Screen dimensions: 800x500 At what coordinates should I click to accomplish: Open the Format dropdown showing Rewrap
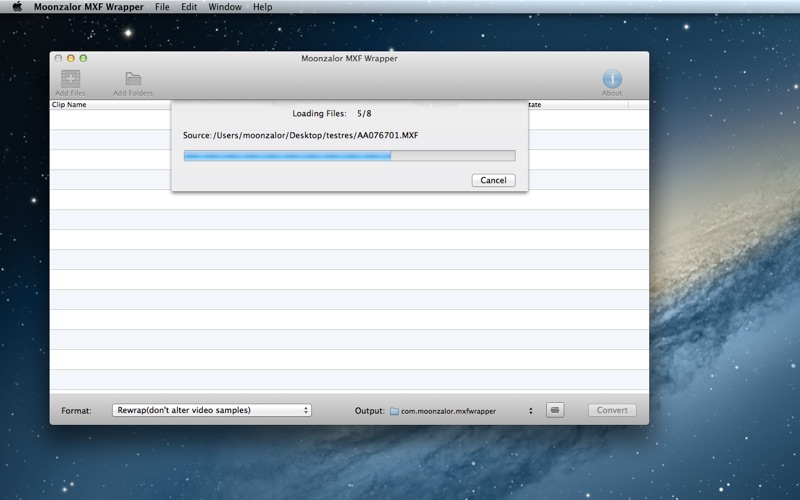click(x=212, y=410)
